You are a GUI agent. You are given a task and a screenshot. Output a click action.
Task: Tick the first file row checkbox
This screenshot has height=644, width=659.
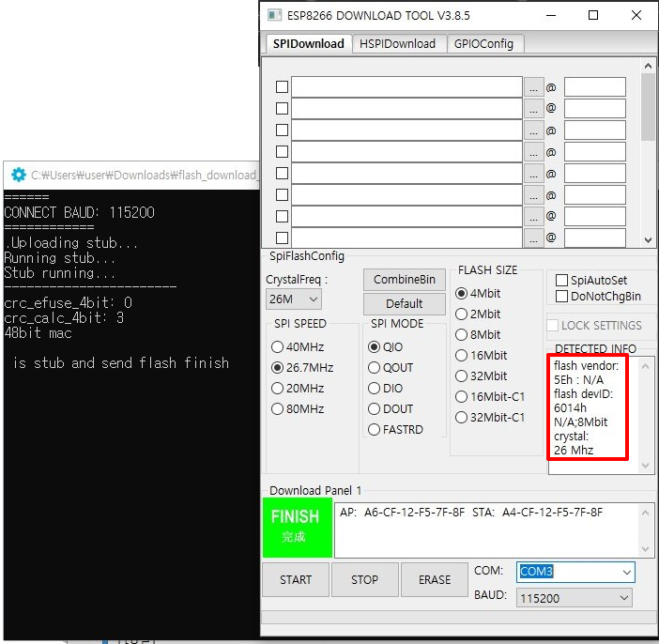pos(282,87)
